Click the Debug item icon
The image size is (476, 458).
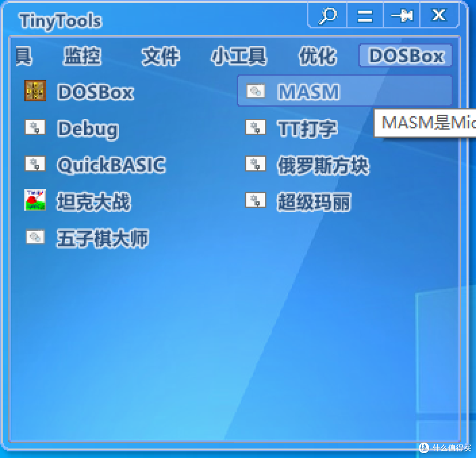(x=35, y=127)
